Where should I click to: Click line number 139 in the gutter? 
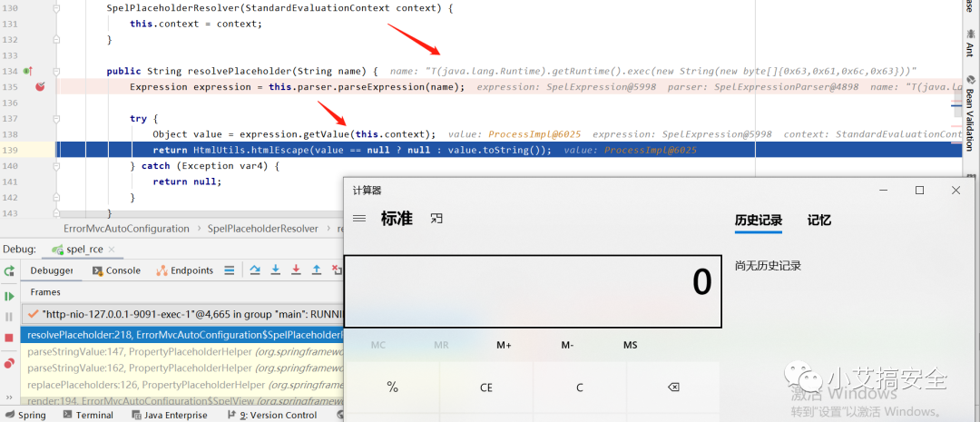click(x=11, y=150)
